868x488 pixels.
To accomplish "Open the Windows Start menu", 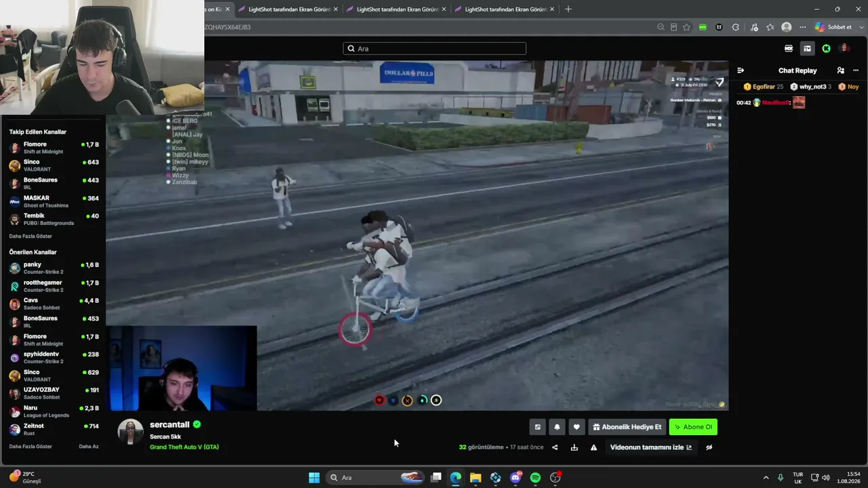I will click(314, 478).
